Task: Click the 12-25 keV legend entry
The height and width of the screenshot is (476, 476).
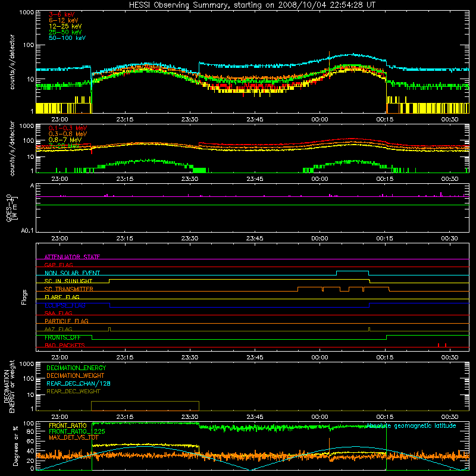Action: coord(65,26)
